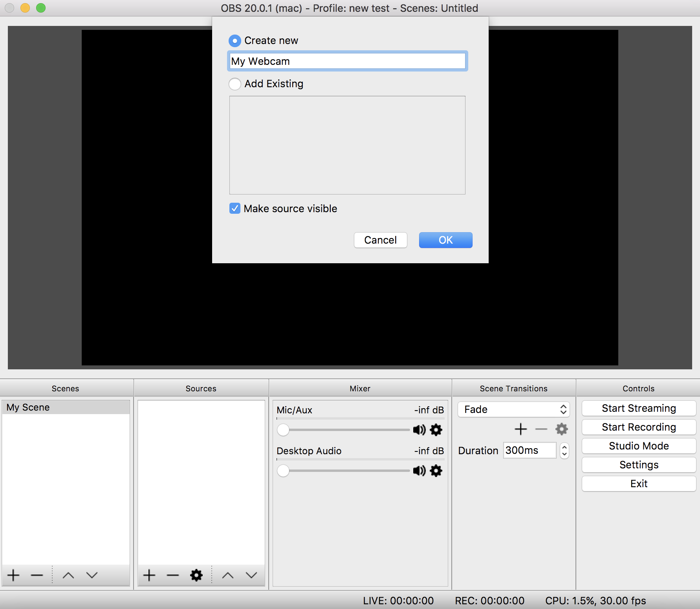Add a scene transition with plus icon
The width and height of the screenshot is (700, 609).
coord(521,429)
